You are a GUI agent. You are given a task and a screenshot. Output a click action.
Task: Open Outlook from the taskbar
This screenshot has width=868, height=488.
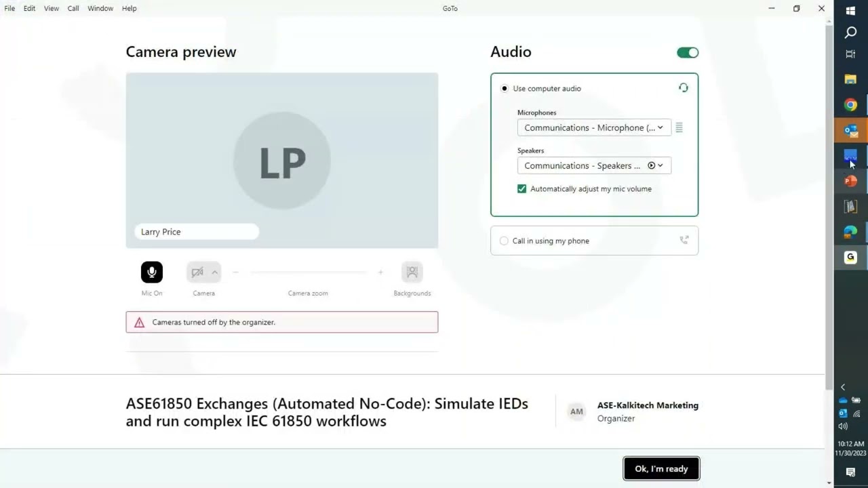(850, 130)
